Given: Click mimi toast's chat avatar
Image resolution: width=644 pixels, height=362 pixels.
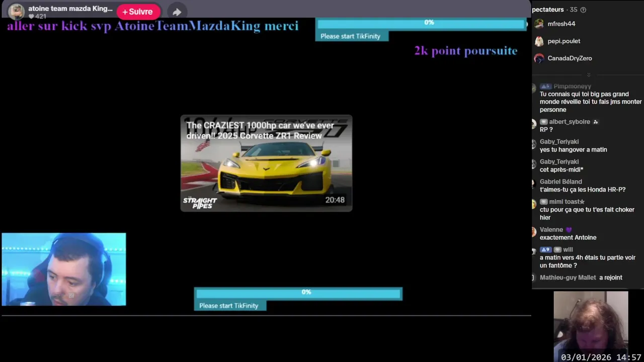Looking at the screenshot, I should point(534,204).
